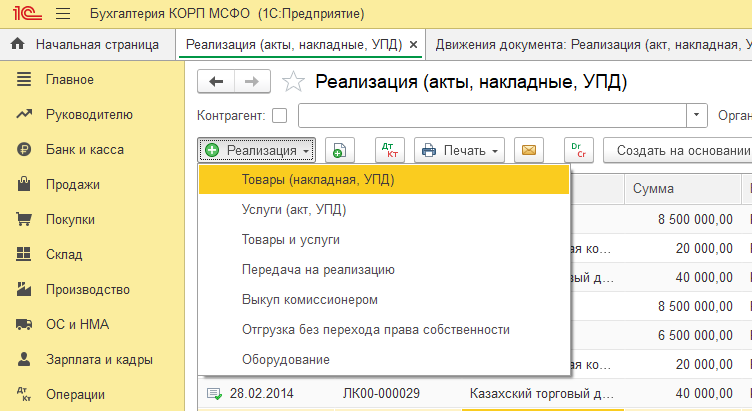Click the Банк и касса ruble icon
752x411 pixels.
coord(24,149)
